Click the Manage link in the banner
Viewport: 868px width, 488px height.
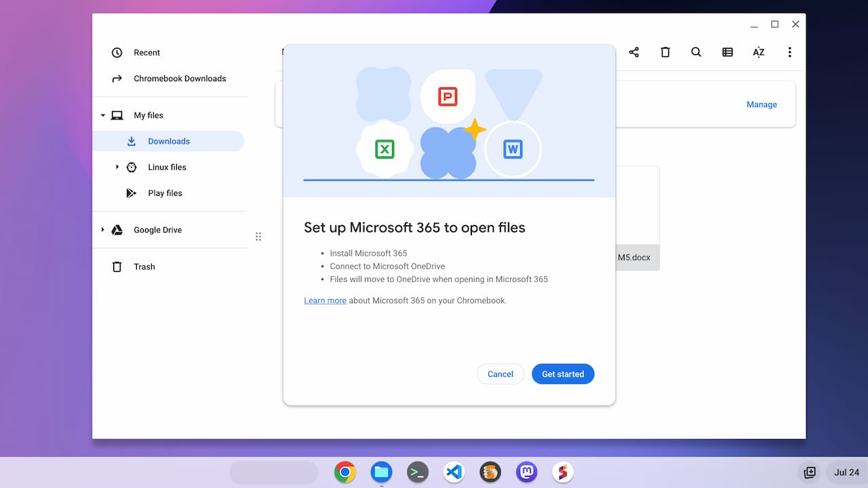click(x=762, y=104)
